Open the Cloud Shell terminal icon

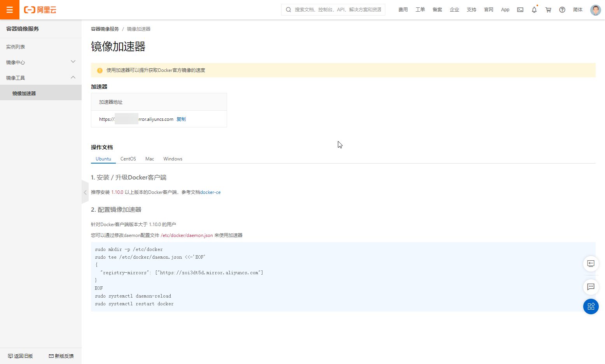click(x=520, y=10)
